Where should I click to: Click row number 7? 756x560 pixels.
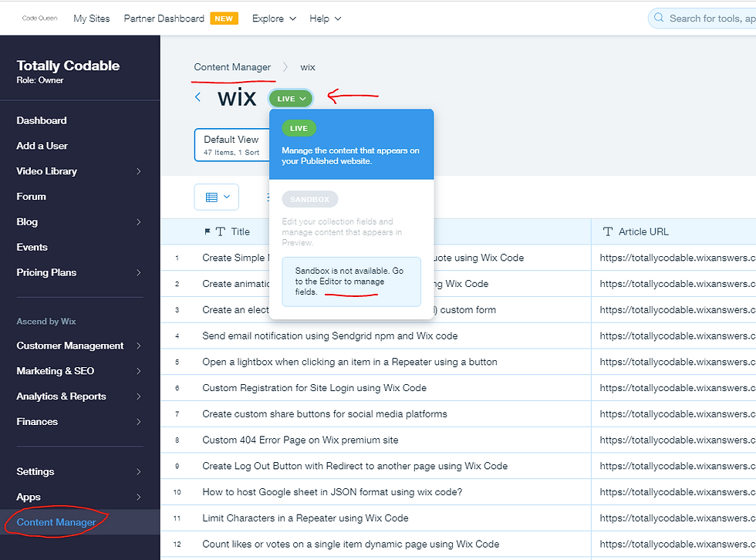click(177, 414)
